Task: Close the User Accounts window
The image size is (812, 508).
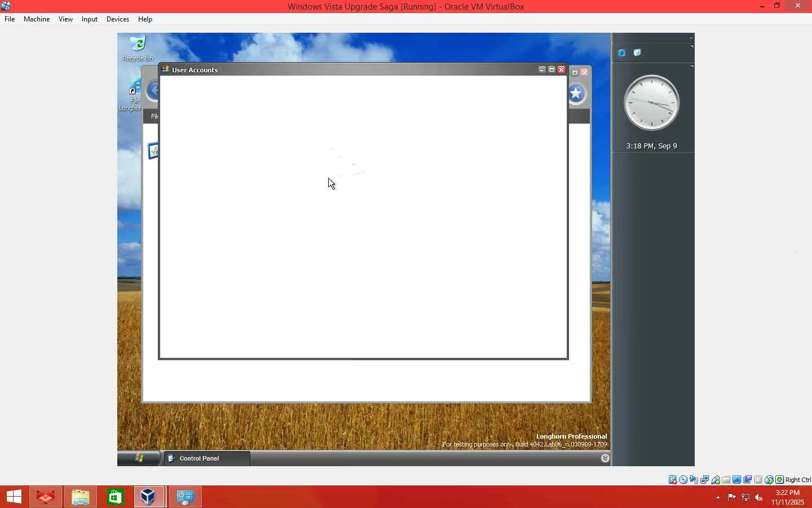Action: pyautogui.click(x=561, y=69)
